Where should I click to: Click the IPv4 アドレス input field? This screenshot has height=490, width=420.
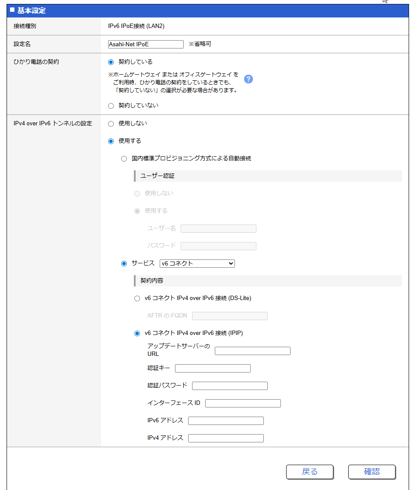226,438
